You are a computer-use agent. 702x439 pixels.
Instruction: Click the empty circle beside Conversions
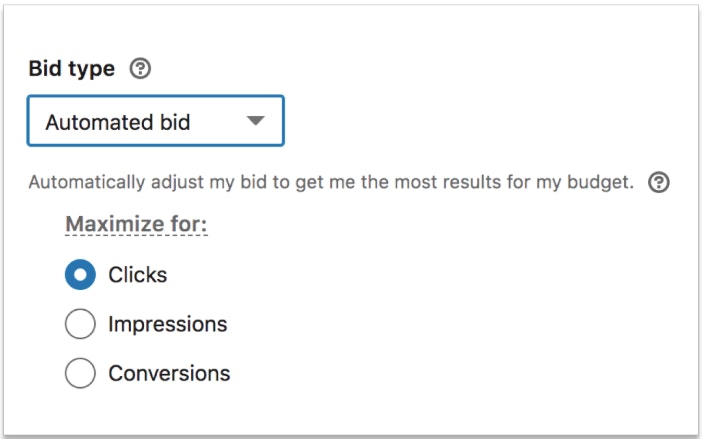click(80, 373)
